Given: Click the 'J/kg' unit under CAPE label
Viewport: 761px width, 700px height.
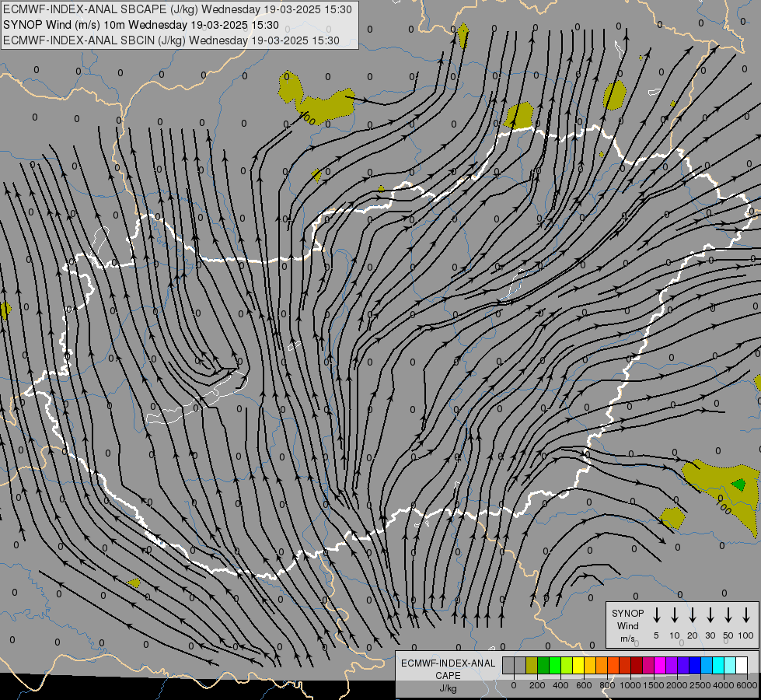Looking at the screenshot, I should 448,688.
